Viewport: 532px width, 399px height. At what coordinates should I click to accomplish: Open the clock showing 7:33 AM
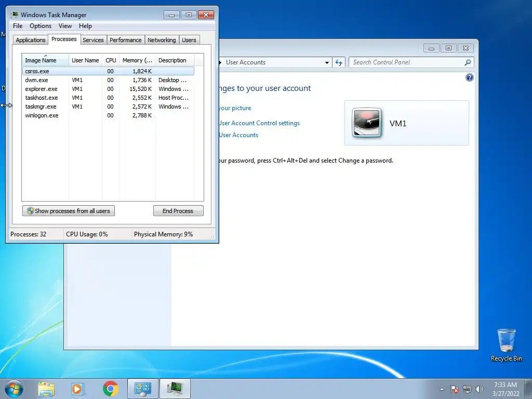point(506,389)
